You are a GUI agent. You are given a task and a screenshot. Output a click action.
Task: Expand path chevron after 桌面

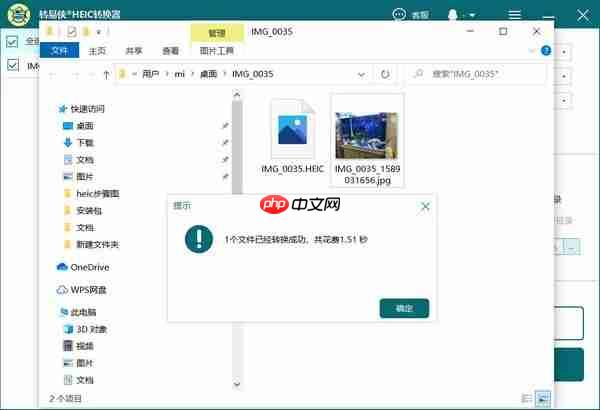tap(224, 74)
